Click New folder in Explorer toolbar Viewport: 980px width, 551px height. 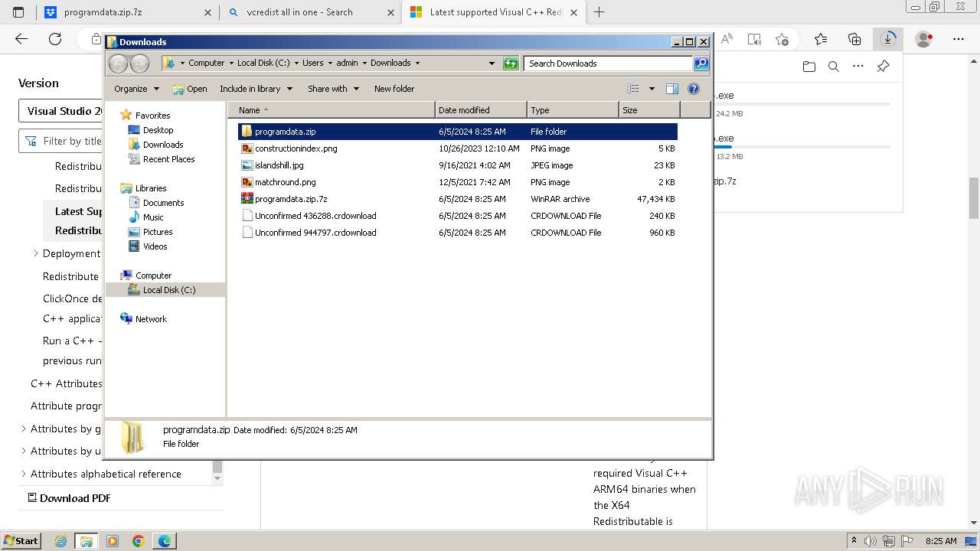(394, 89)
